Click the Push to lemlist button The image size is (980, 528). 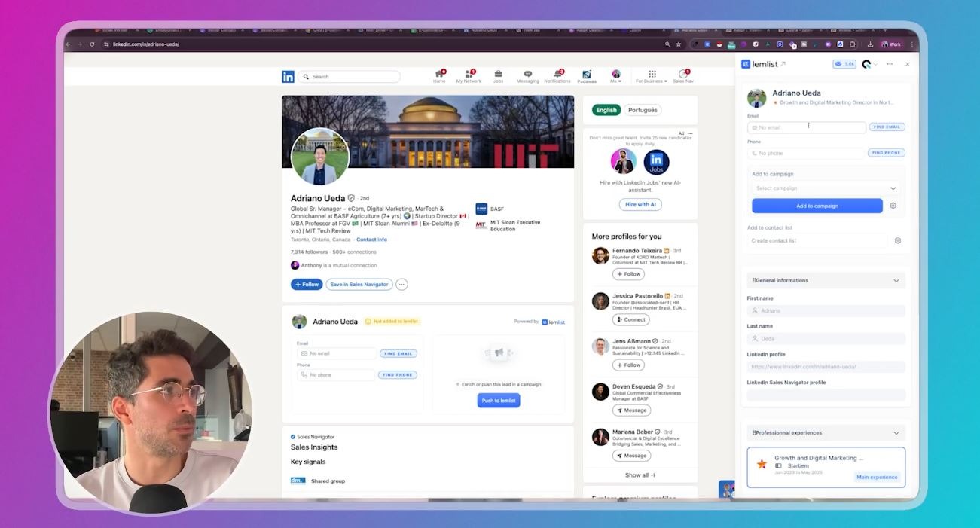pos(498,401)
